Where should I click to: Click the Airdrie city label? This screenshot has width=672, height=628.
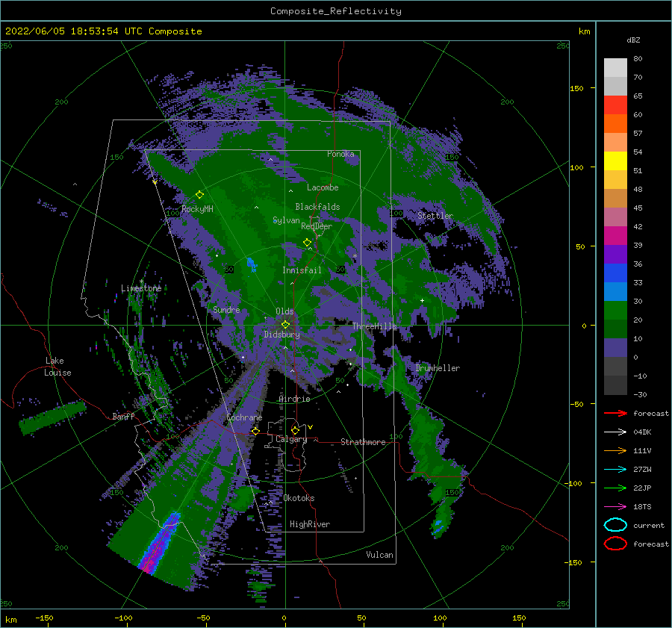[x=294, y=399]
